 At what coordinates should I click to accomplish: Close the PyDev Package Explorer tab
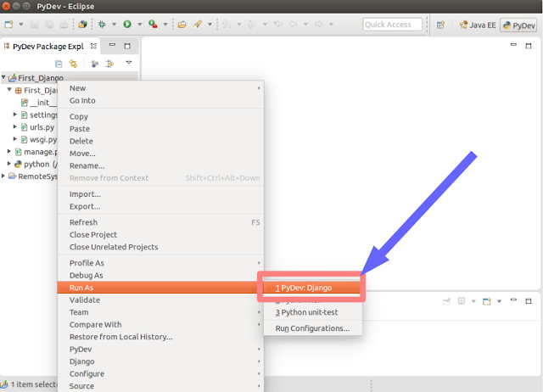pos(93,46)
